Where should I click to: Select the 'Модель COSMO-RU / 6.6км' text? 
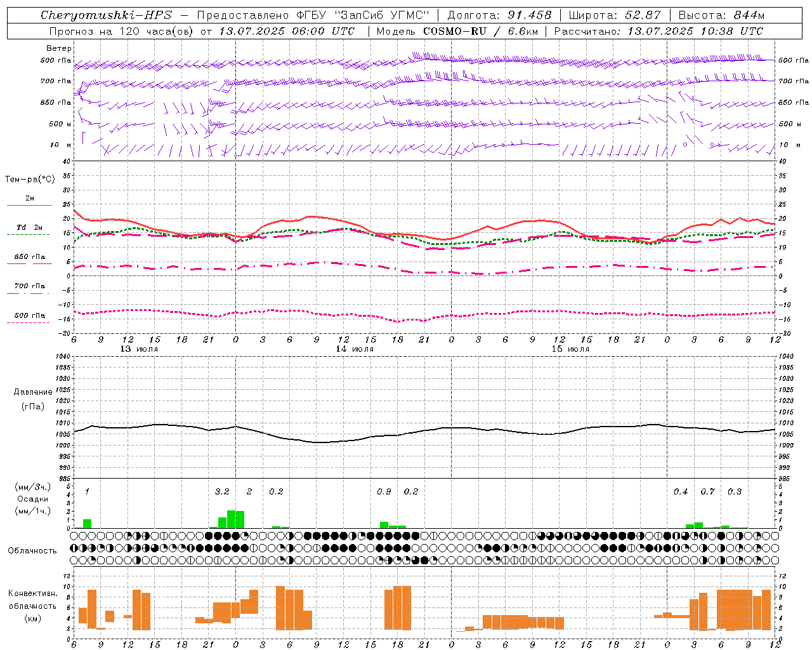(x=456, y=31)
